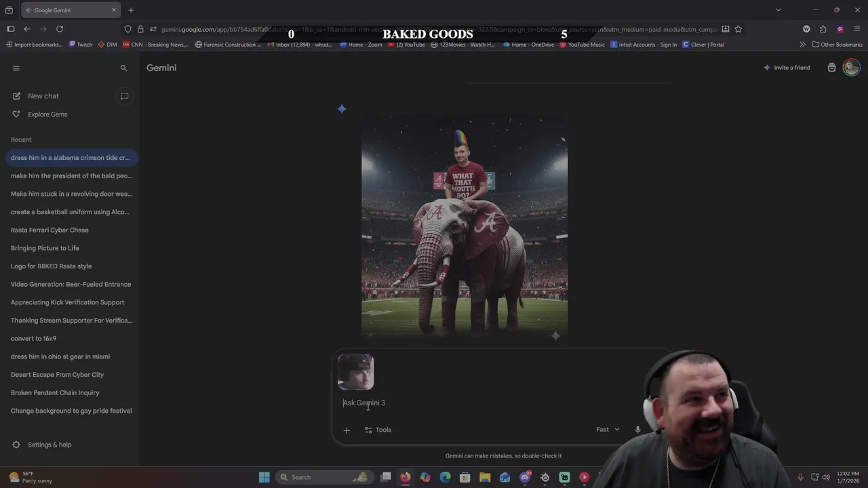Viewport: 868px width, 488px height.
Task: Toggle reader view icon in address bar
Action: (x=726, y=29)
